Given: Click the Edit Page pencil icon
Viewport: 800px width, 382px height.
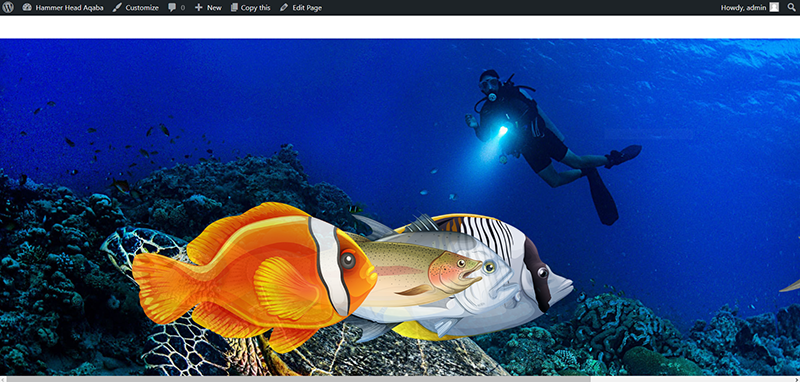Looking at the screenshot, I should 284,8.
